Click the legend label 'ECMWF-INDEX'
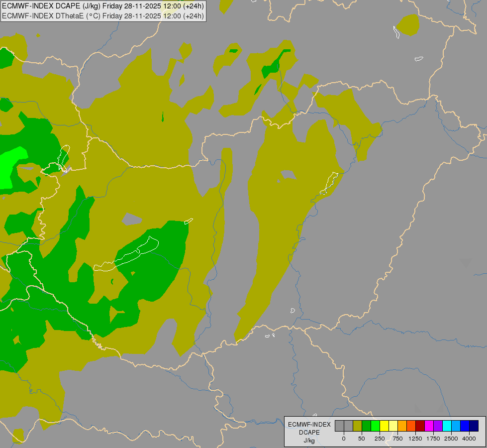Viewport: 487px width, 448px height. pyautogui.click(x=309, y=425)
